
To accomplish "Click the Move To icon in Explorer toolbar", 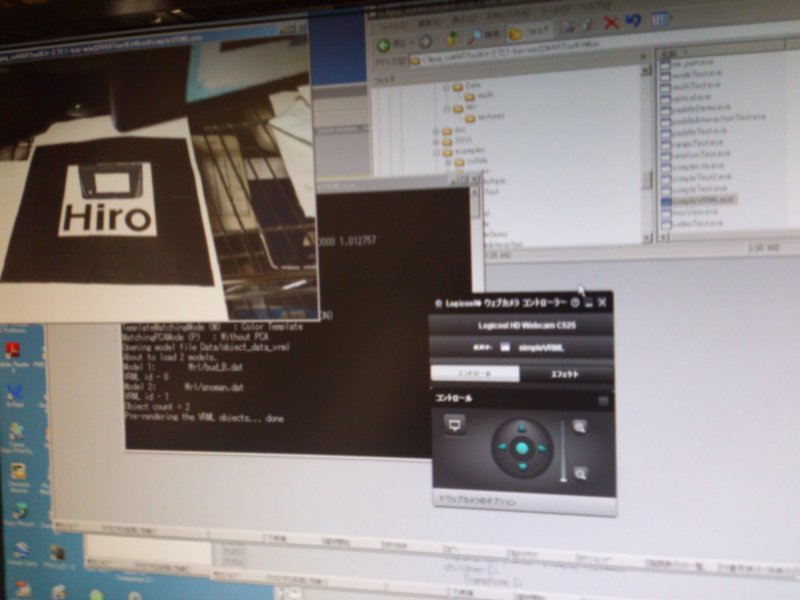I will [x=568, y=26].
